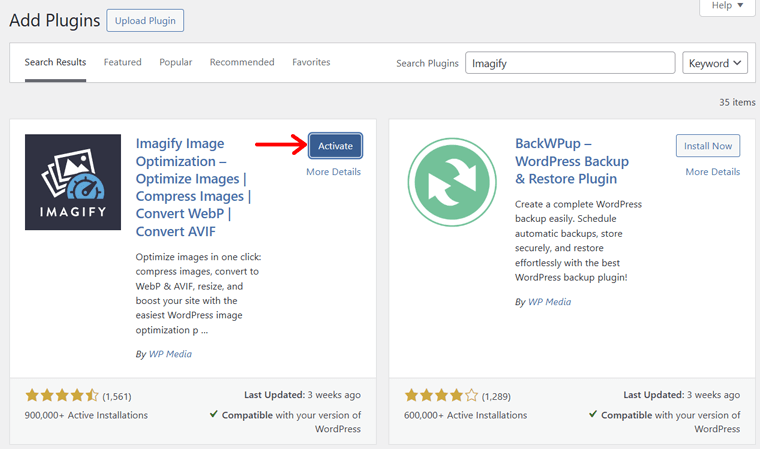This screenshot has height=449, width=760.
Task: Open the Imagify Image Optimization title link
Action: coord(193,187)
